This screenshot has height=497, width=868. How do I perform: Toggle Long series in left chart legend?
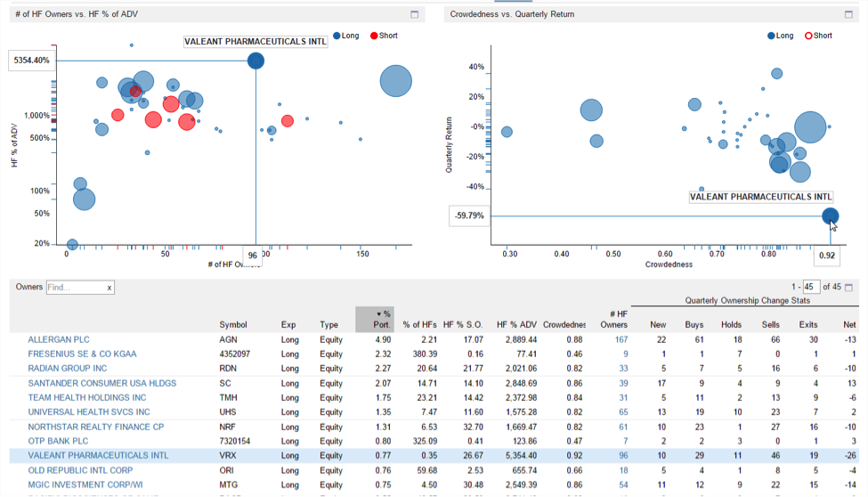click(346, 36)
